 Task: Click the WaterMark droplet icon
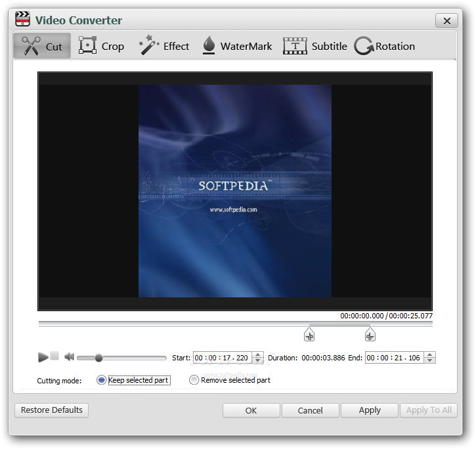[209, 45]
